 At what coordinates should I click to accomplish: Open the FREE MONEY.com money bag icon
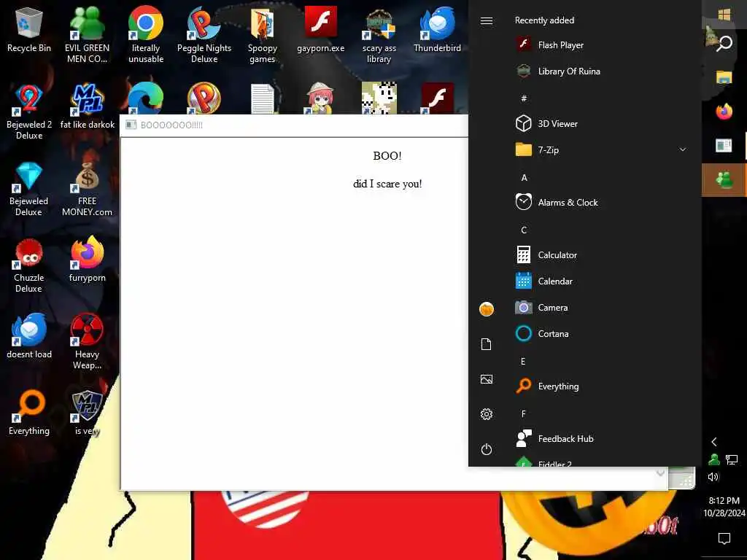click(88, 188)
